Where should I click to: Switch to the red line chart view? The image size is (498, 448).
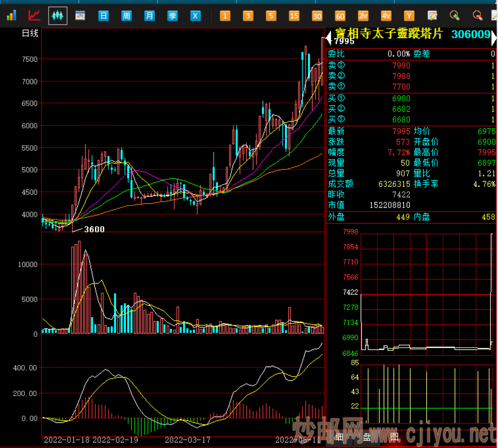pos(34,16)
